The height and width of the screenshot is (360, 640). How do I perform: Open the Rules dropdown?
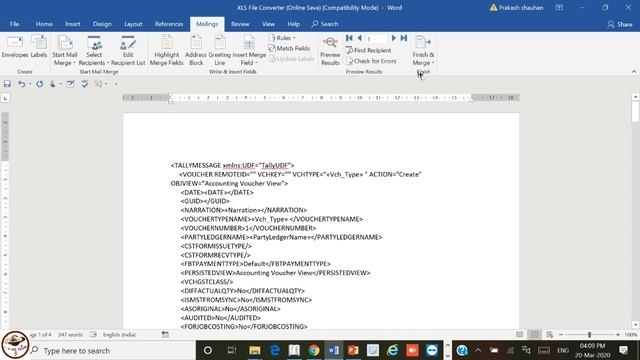point(282,38)
